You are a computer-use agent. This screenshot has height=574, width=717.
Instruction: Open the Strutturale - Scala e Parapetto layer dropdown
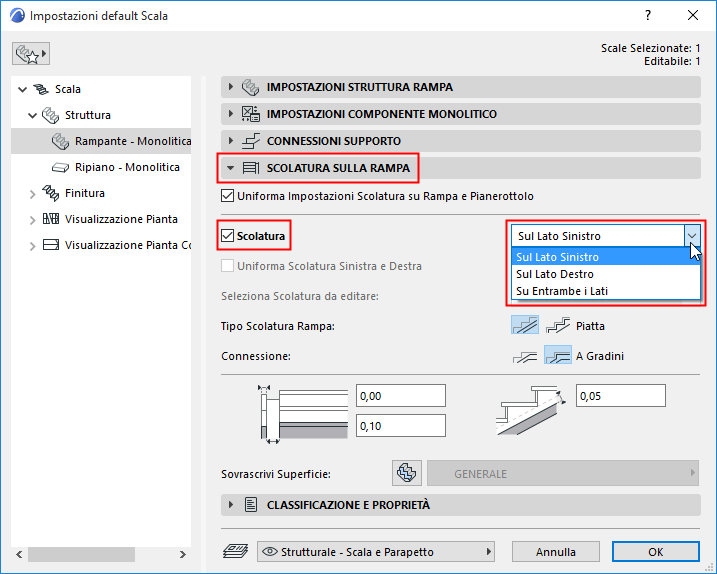(376, 552)
